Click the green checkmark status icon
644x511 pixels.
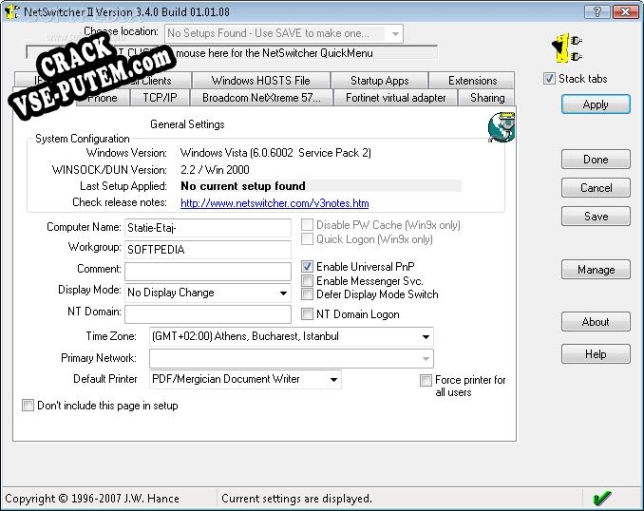point(602,498)
